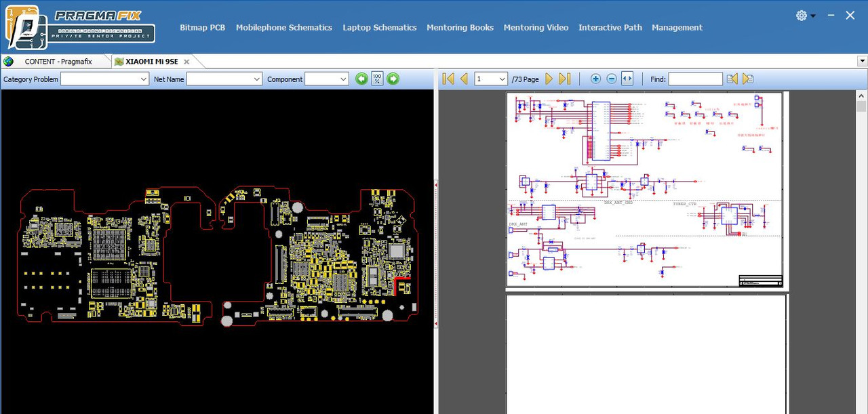Click the Component label

(x=285, y=79)
